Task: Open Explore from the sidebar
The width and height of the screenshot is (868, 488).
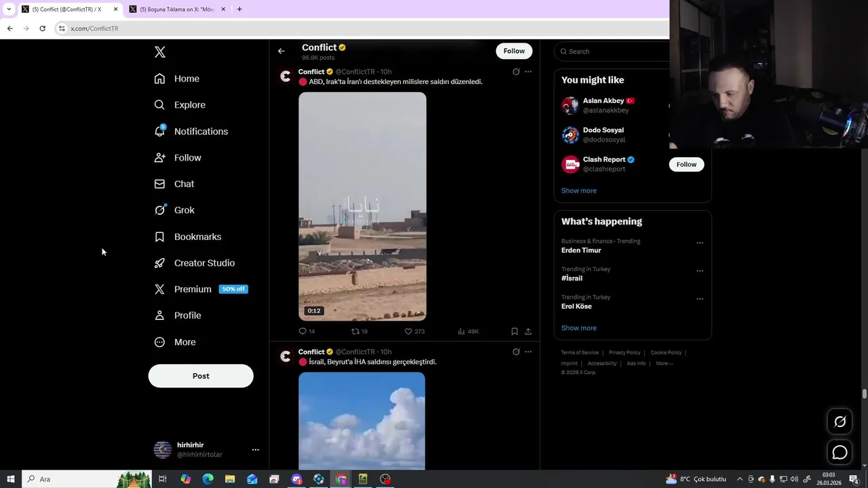Action: tap(180, 105)
